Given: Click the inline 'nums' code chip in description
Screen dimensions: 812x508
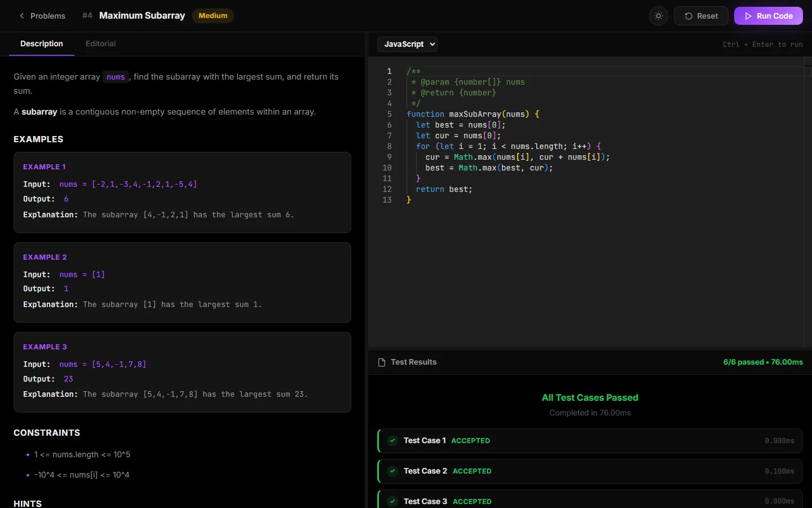Looking at the screenshot, I should tap(116, 77).
